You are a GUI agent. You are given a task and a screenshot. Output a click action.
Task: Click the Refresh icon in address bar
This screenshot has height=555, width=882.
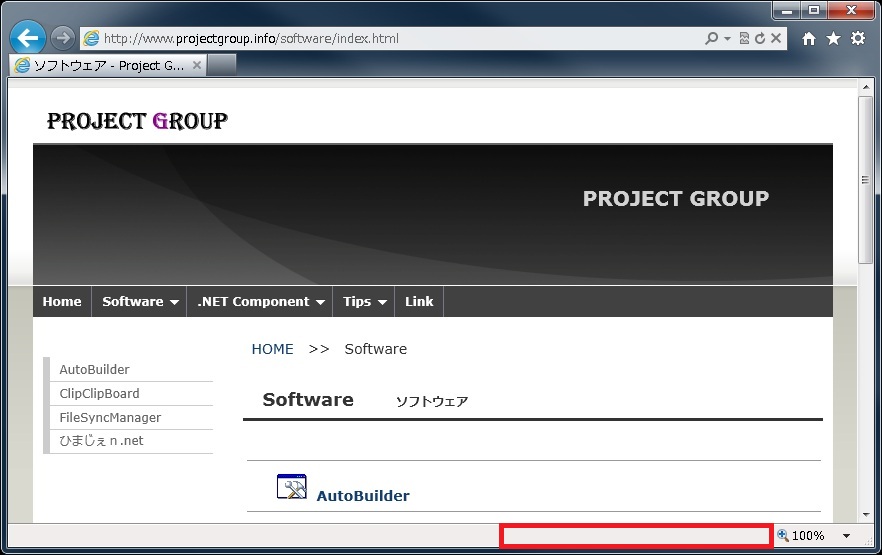pos(760,39)
